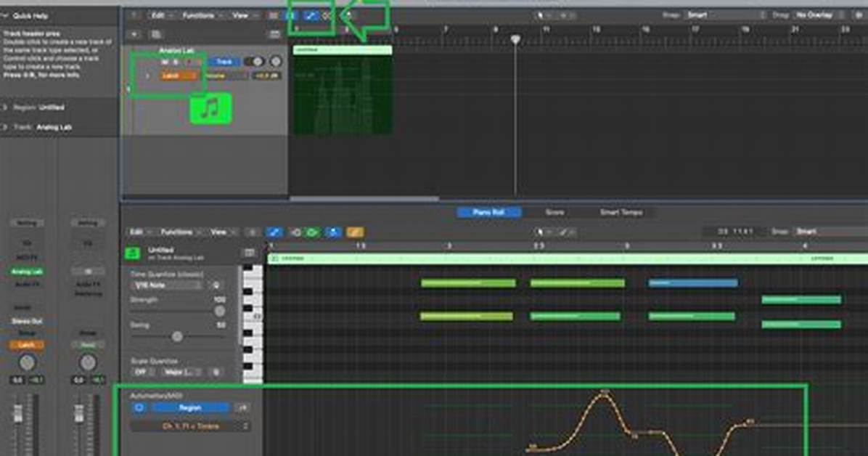The image size is (868, 456).
Task: Open the Edit menu in tracks area
Action: (162, 15)
